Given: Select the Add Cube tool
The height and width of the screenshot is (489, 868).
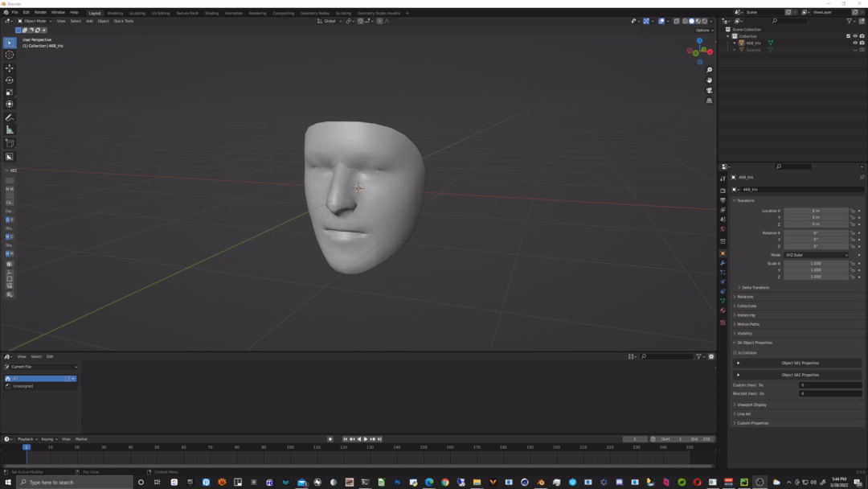Looking at the screenshot, I should pyautogui.click(x=10, y=143).
